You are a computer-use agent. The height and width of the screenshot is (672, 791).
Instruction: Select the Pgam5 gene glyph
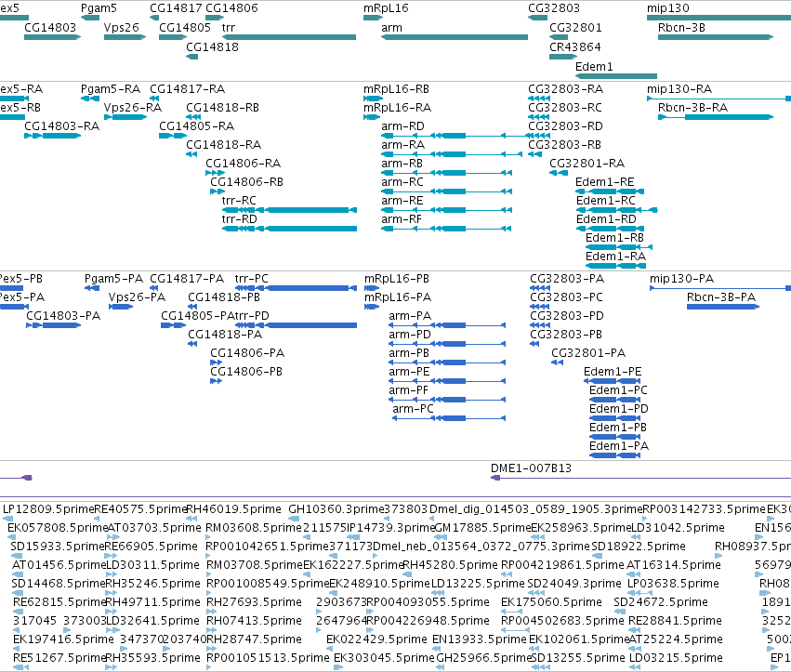point(90,18)
